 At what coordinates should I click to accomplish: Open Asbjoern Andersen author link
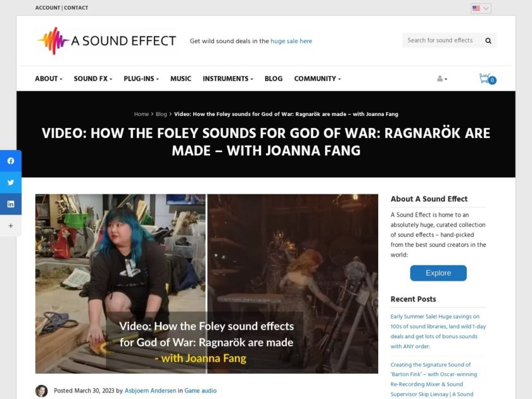pos(150,391)
